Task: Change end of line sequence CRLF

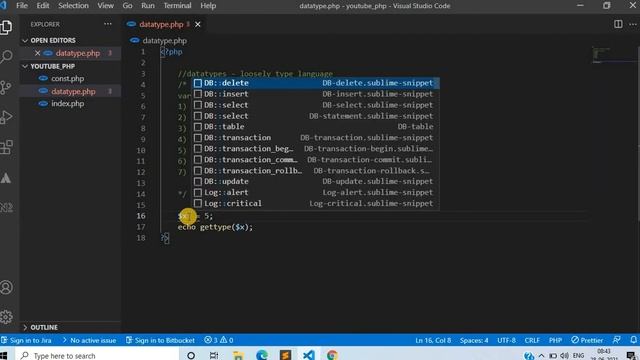Action: click(532, 340)
